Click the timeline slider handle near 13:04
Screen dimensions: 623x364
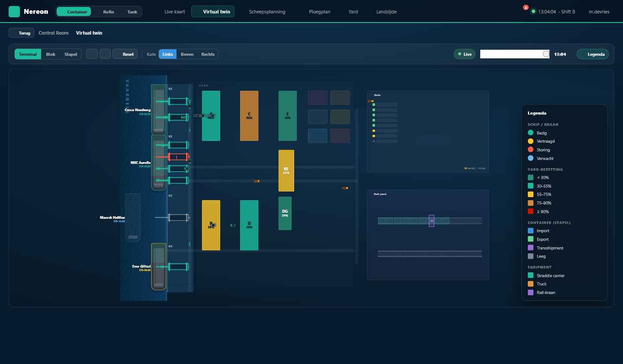tap(546, 54)
